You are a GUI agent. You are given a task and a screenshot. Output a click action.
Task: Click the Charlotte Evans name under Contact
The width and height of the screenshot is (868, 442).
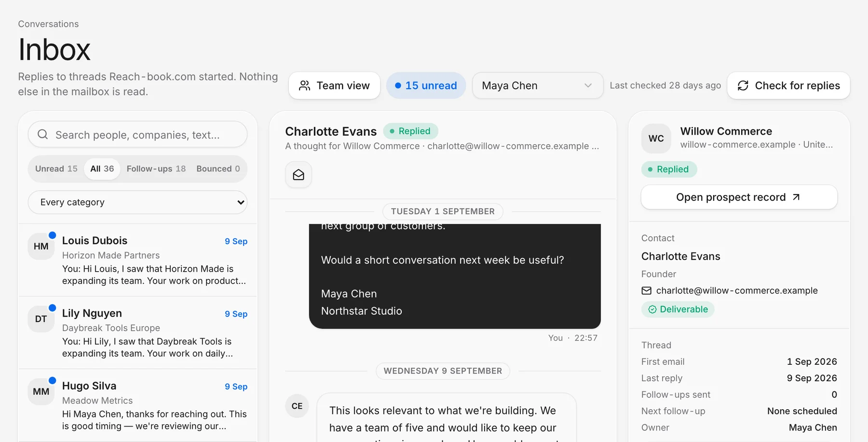680,256
